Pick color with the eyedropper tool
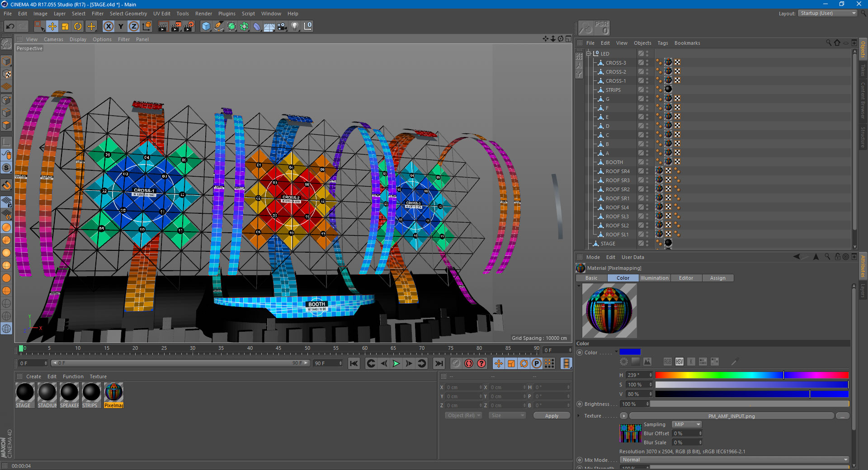The width and height of the screenshot is (868, 470). 735,362
